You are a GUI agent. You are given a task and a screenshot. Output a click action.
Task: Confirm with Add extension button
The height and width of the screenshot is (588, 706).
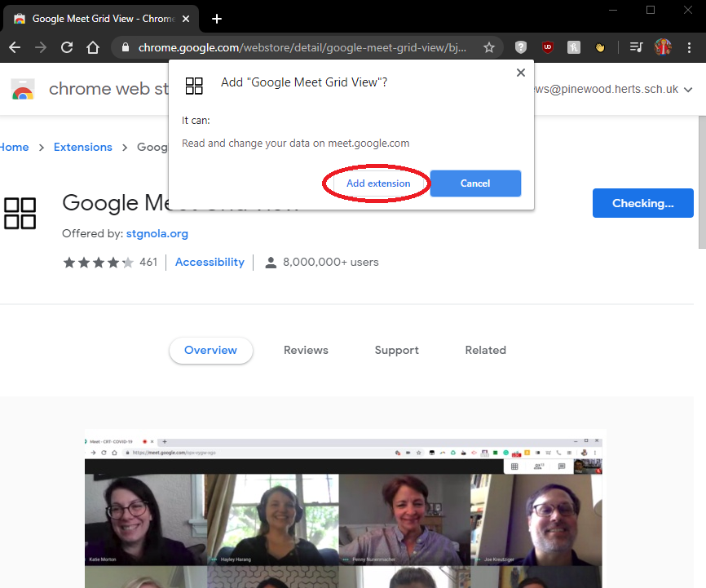[378, 183]
